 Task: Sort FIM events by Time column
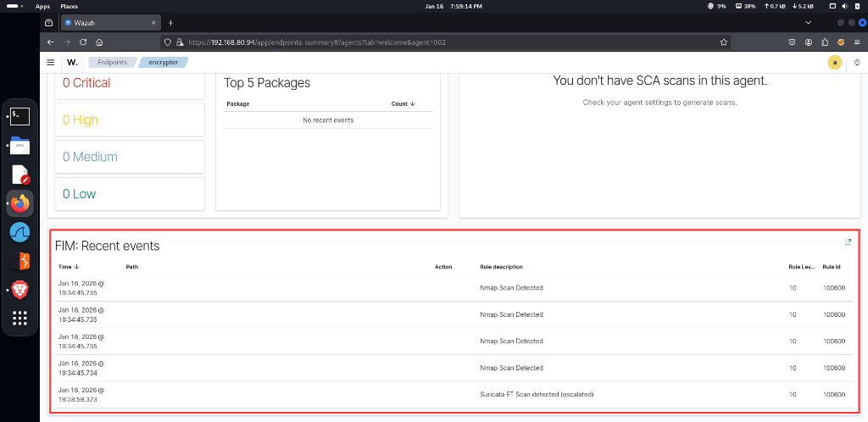(69, 267)
